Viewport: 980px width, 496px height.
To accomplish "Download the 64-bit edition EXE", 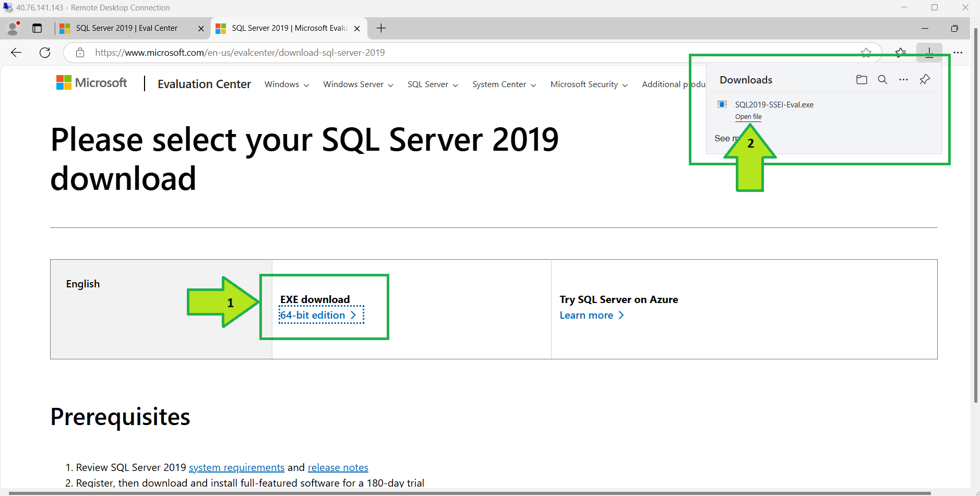I will point(318,315).
